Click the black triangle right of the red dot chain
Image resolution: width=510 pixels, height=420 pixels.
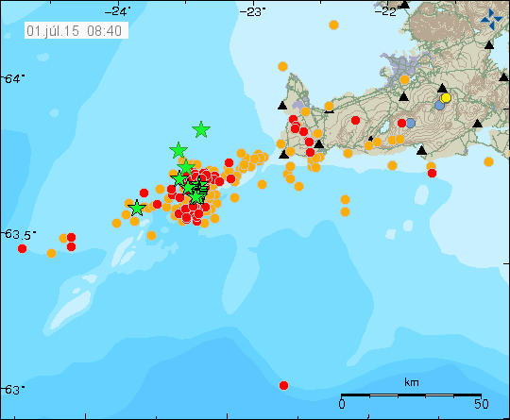tap(319, 144)
